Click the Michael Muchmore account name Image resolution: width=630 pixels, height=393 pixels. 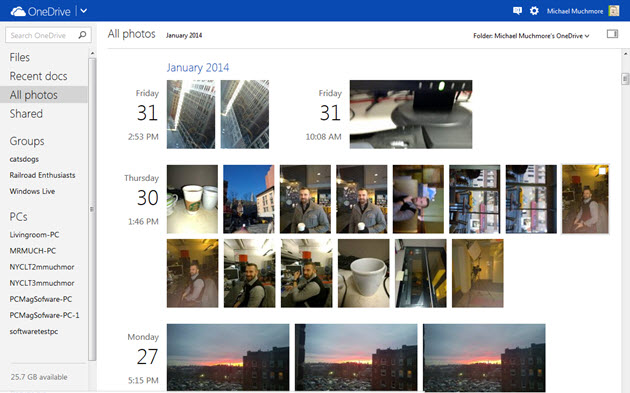575,11
